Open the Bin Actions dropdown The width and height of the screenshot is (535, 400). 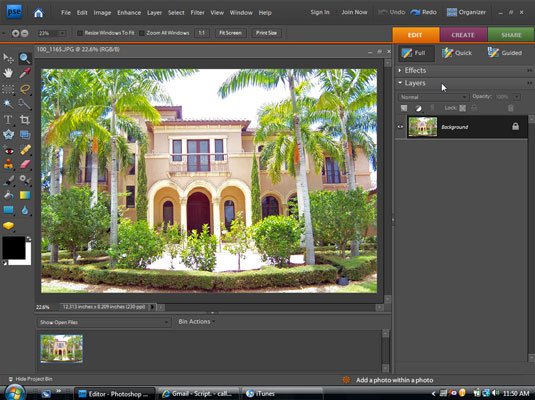196,322
